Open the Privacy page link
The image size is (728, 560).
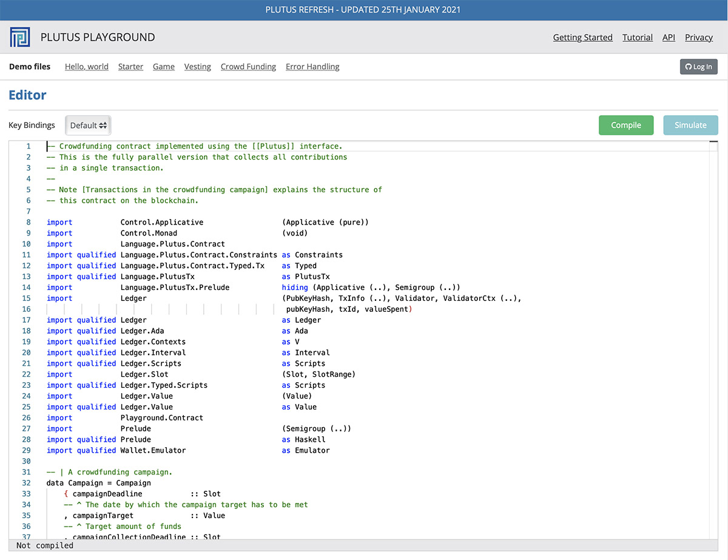pos(698,38)
